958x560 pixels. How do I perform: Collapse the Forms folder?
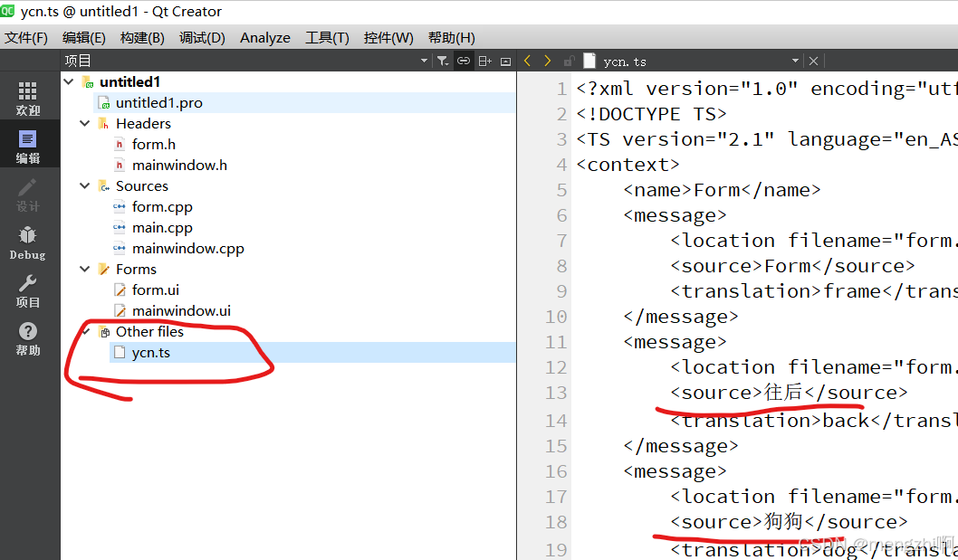click(x=85, y=269)
